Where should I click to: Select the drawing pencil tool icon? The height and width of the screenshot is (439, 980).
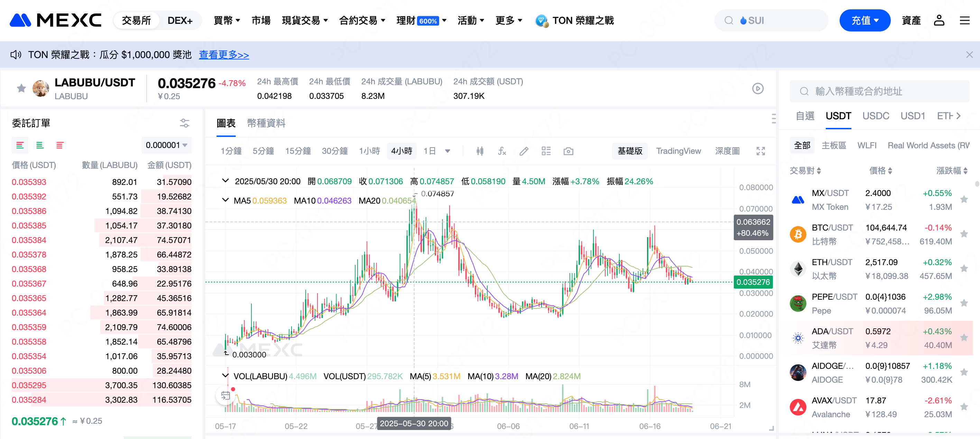point(524,151)
